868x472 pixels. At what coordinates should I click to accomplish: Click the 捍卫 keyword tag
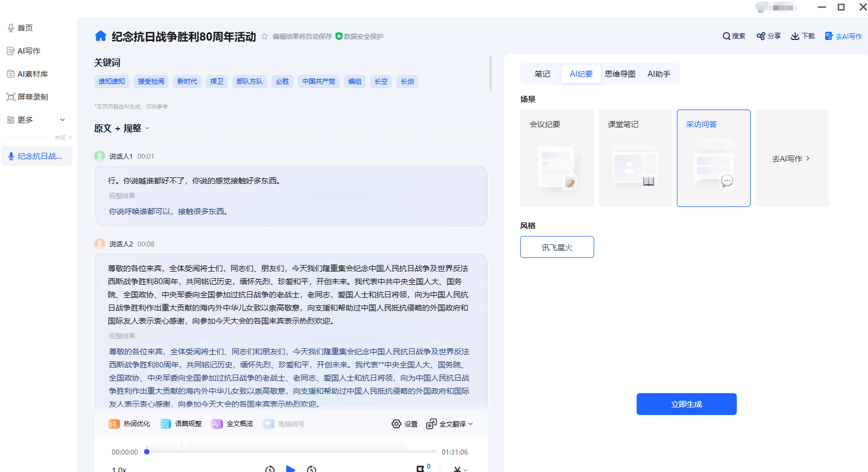click(217, 82)
